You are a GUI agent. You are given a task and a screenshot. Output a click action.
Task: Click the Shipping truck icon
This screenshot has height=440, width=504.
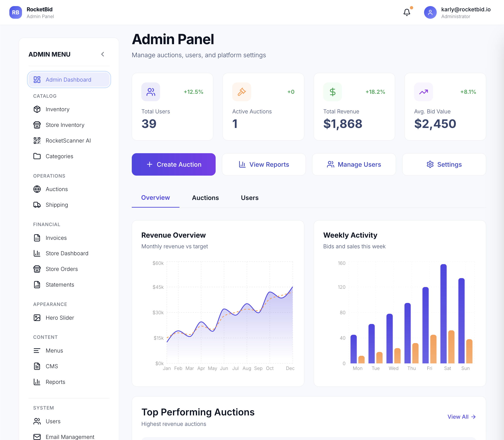[37, 205]
